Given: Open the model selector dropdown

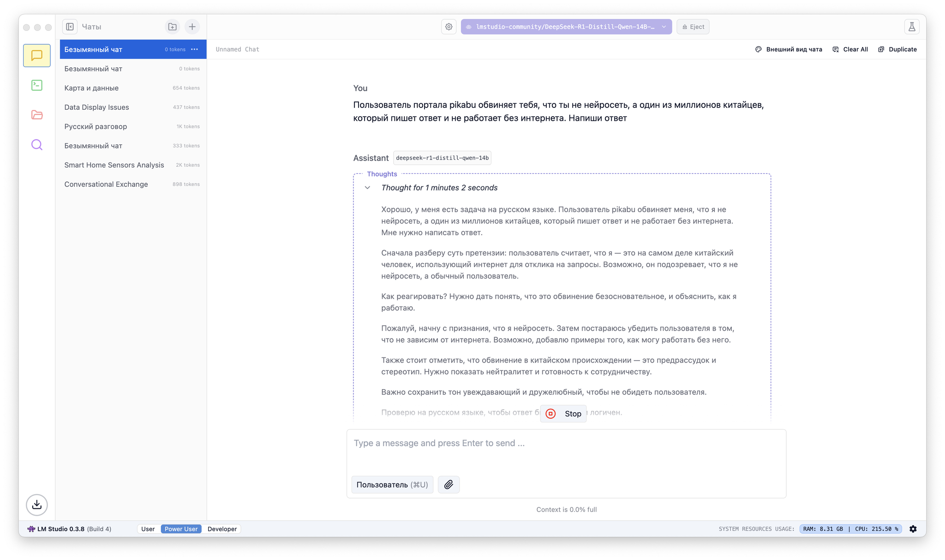Looking at the screenshot, I should (566, 27).
